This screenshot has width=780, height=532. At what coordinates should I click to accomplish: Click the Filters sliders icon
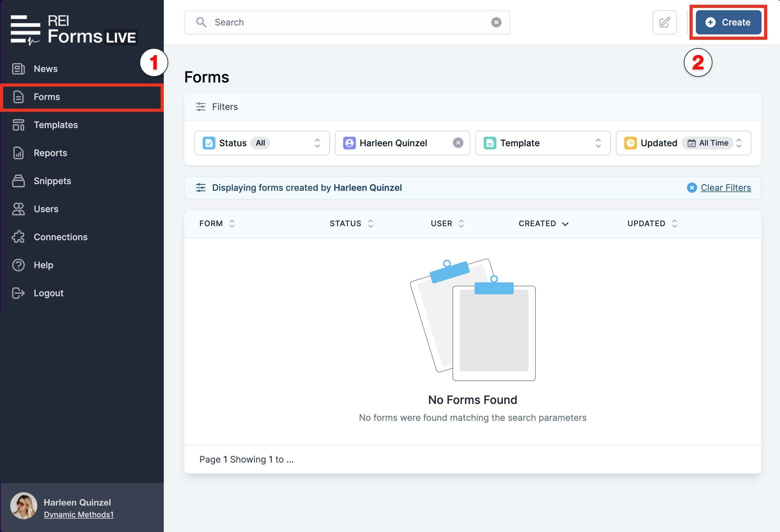pyautogui.click(x=200, y=107)
